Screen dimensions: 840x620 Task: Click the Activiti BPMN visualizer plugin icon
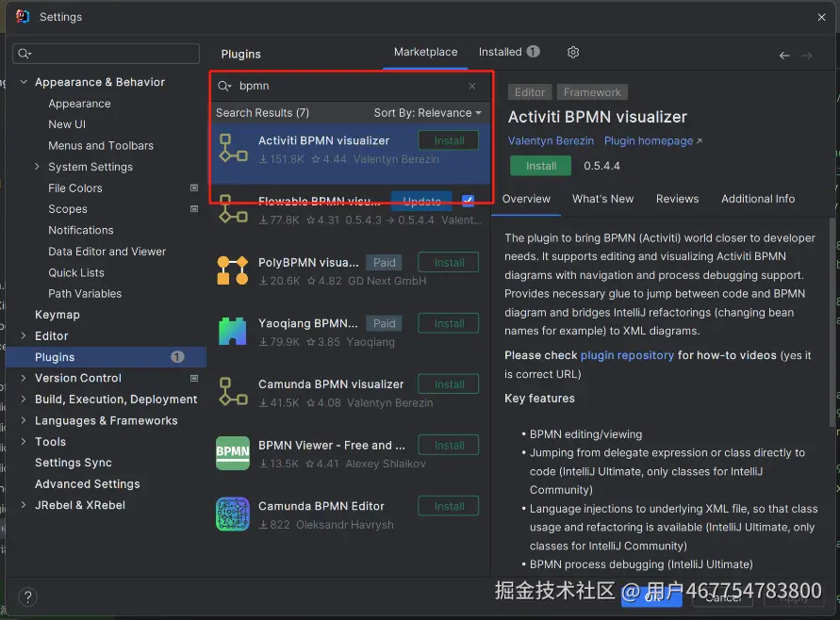233,148
